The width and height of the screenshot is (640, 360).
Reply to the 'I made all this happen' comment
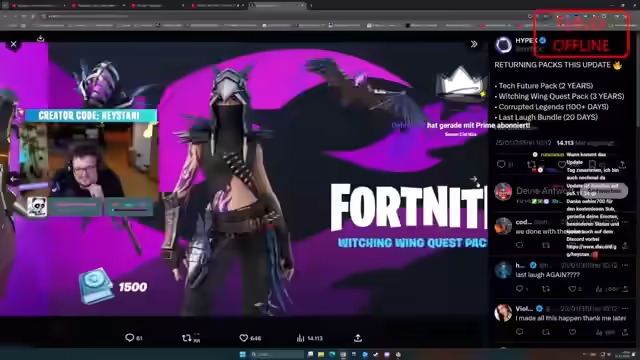click(520, 332)
